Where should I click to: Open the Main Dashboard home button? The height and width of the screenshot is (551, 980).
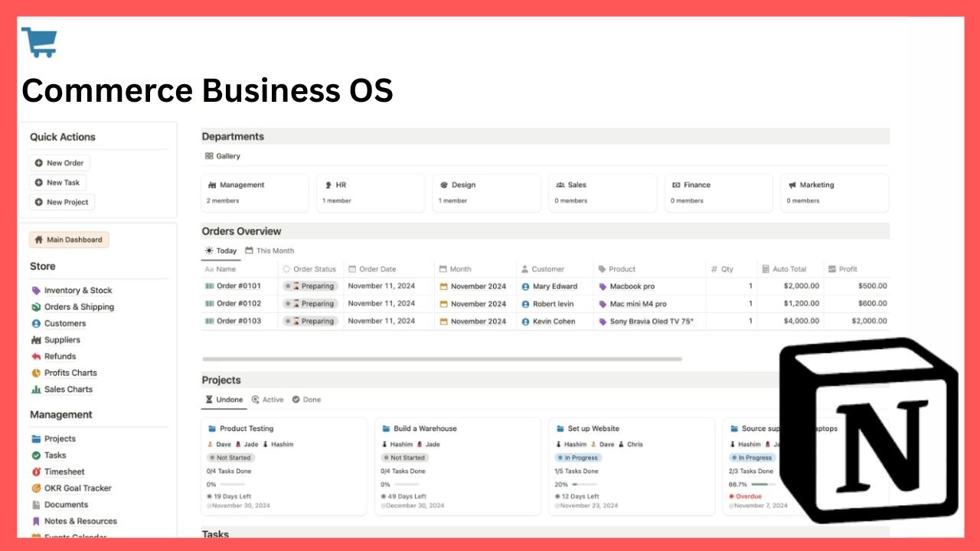69,240
